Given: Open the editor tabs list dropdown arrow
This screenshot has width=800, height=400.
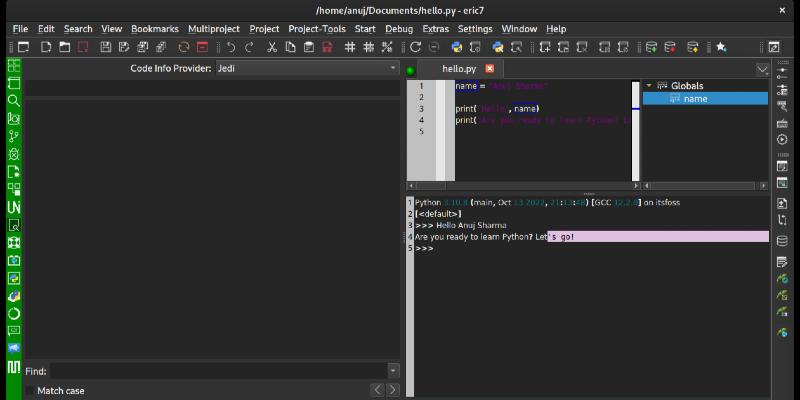Looking at the screenshot, I should click(x=762, y=69).
